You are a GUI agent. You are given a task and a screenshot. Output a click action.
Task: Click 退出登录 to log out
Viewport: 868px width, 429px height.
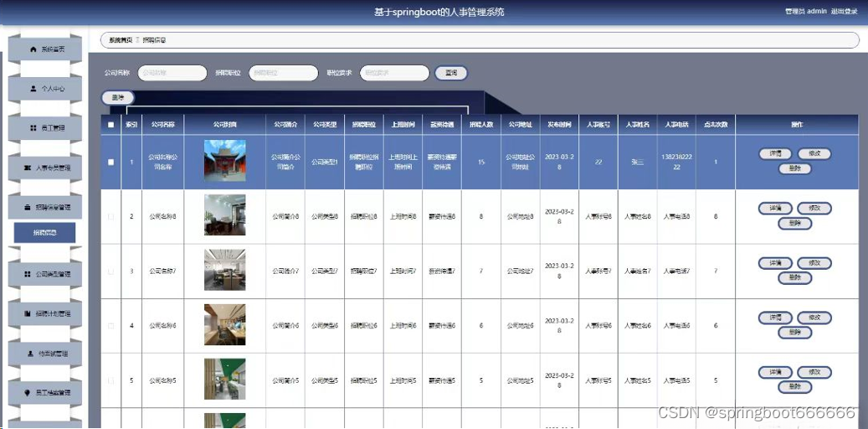click(x=845, y=11)
